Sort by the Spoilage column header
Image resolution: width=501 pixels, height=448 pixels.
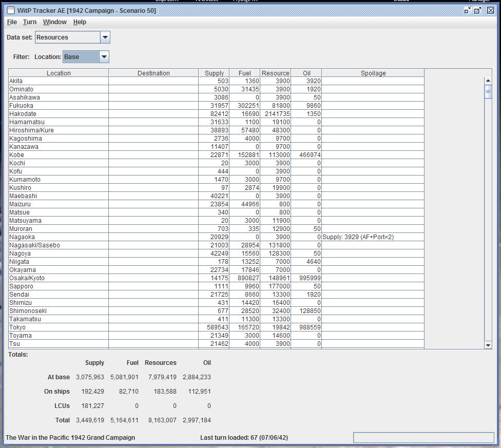pos(373,73)
